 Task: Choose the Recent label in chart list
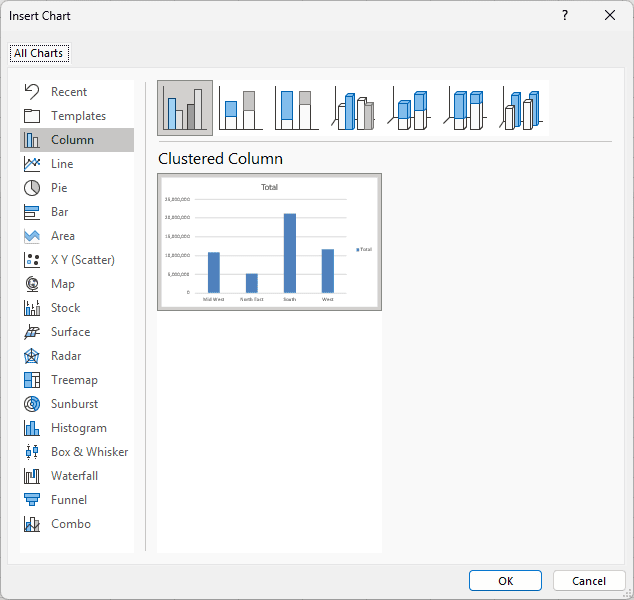(x=69, y=92)
